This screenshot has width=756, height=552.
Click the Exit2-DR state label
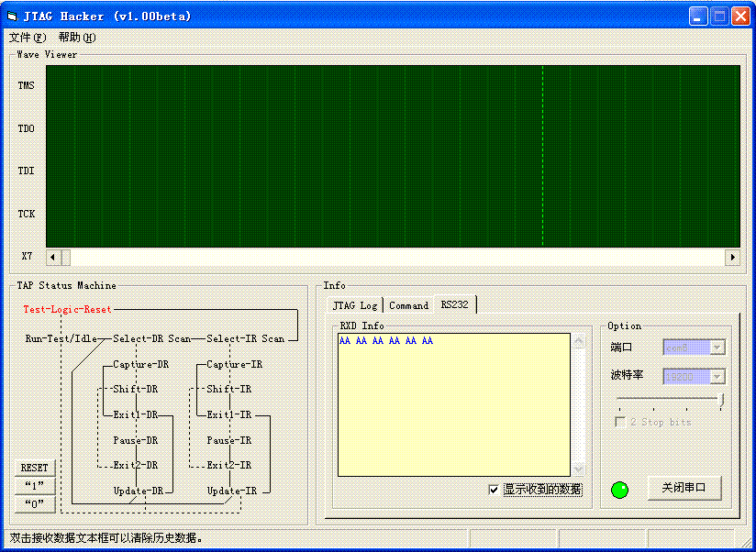point(136,465)
